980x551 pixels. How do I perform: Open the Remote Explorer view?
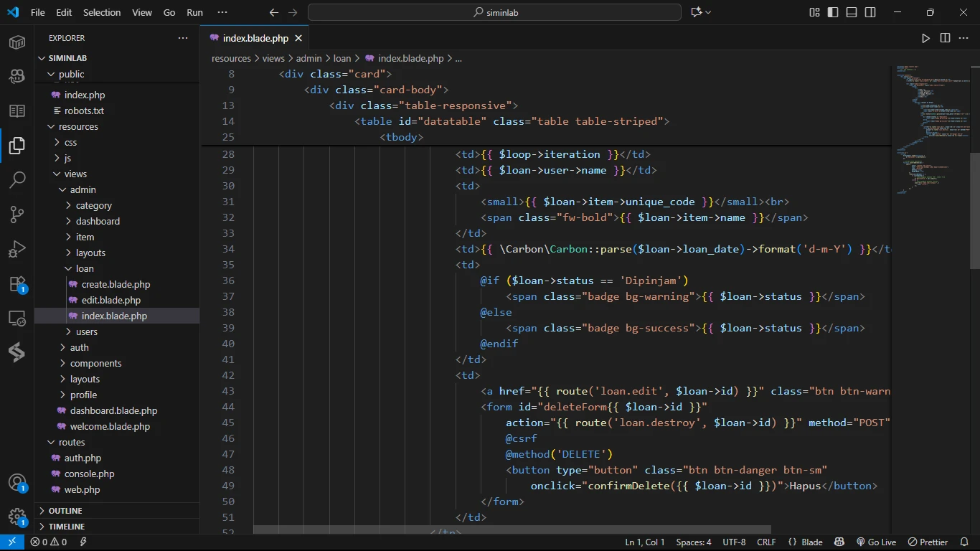[17, 318]
